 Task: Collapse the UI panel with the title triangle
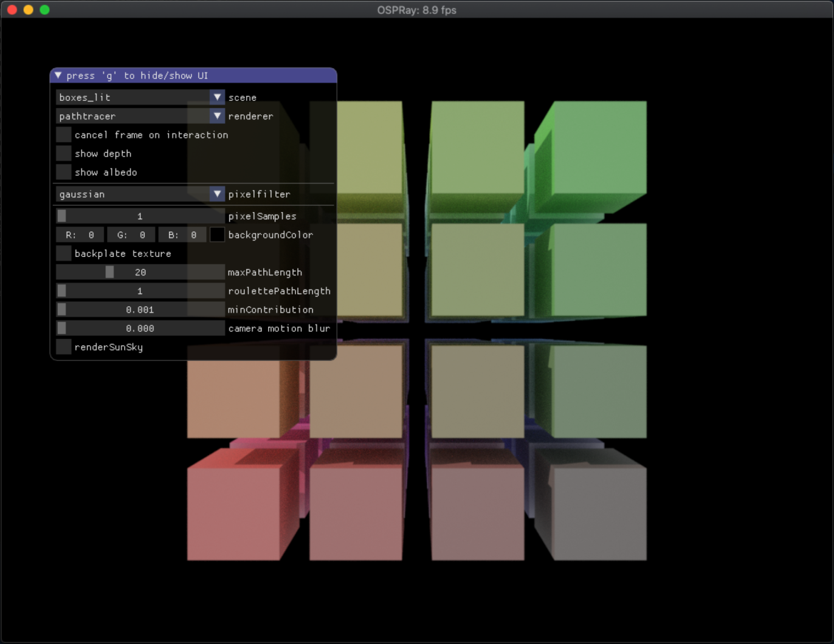58,75
